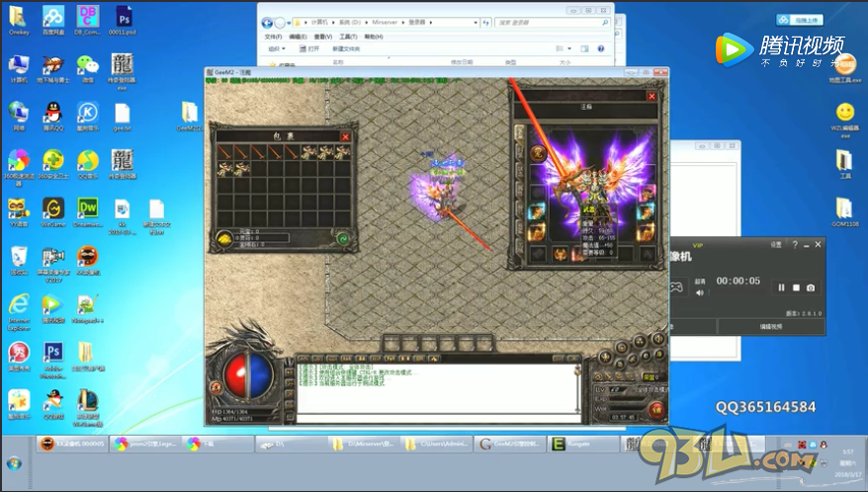Screen dimensions: 868x492
Task: Expand the 组织 dropdown in Explorer
Action: [x=277, y=48]
